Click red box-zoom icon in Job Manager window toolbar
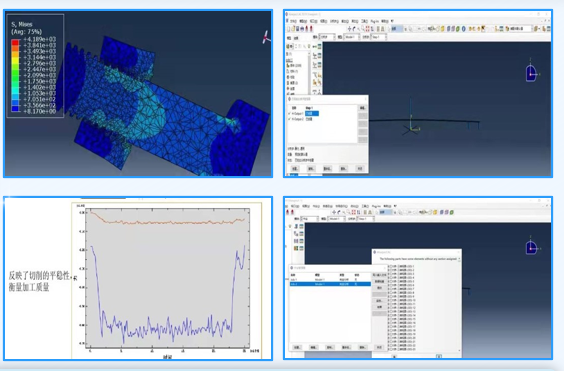This screenshot has height=371, width=564. click(x=354, y=212)
